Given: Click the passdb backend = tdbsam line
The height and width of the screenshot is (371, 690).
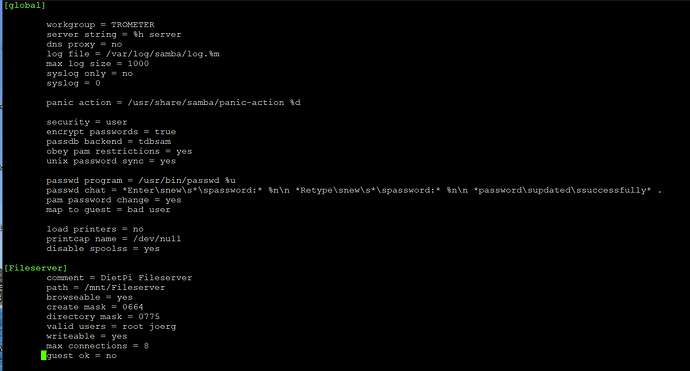Looking at the screenshot, I should coord(108,141).
